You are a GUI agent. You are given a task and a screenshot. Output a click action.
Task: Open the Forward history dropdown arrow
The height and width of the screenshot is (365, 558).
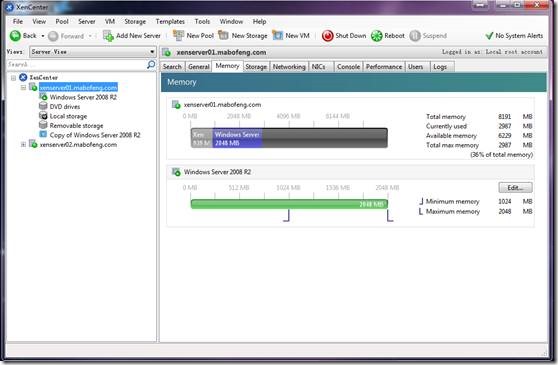[90, 36]
